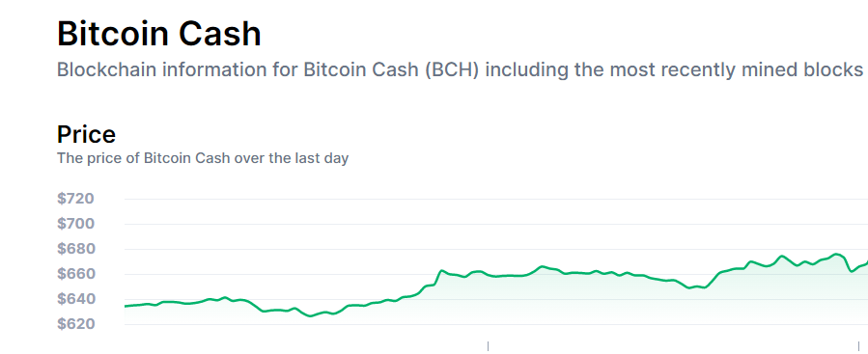Click the lowest dip on price line
This screenshot has height=354, width=868.
(x=310, y=315)
